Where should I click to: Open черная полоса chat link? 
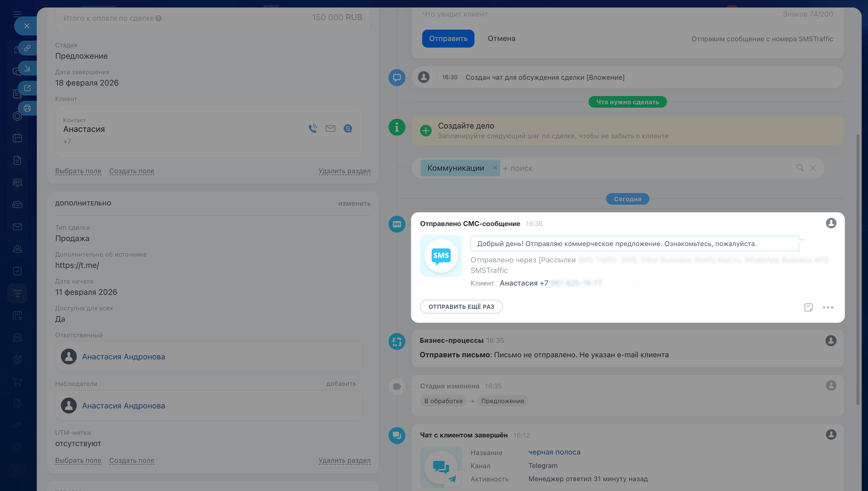tap(554, 452)
